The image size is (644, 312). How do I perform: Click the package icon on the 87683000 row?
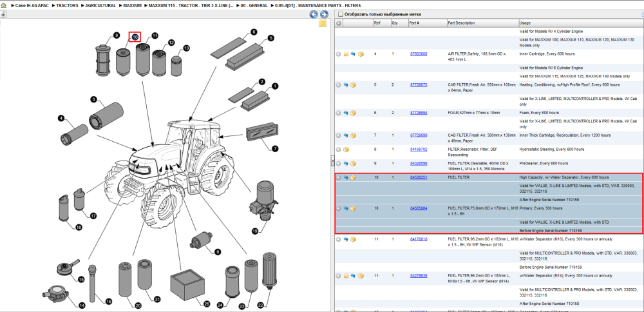coord(361,54)
